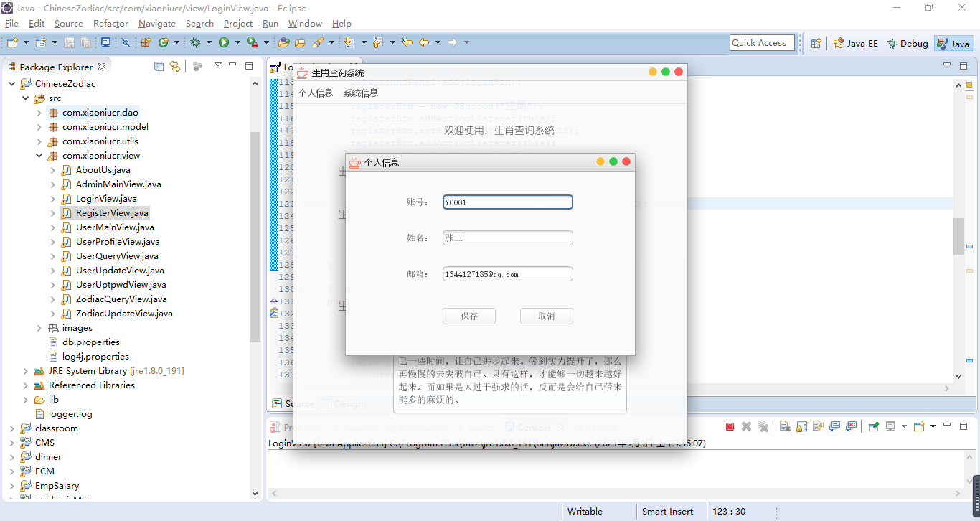Select the Java perspective button
The width and height of the screenshot is (980, 521).
(953, 43)
